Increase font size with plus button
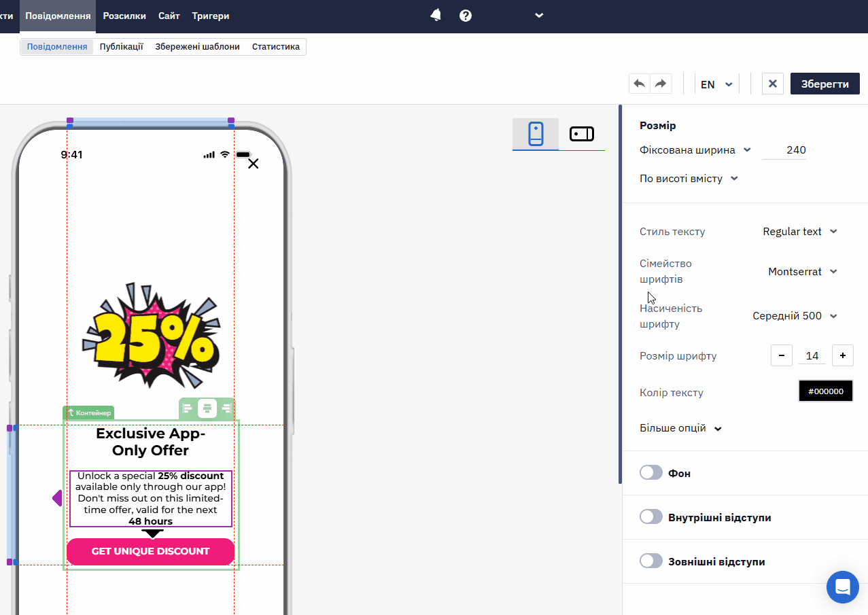This screenshot has height=615, width=868. pyautogui.click(x=843, y=355)
